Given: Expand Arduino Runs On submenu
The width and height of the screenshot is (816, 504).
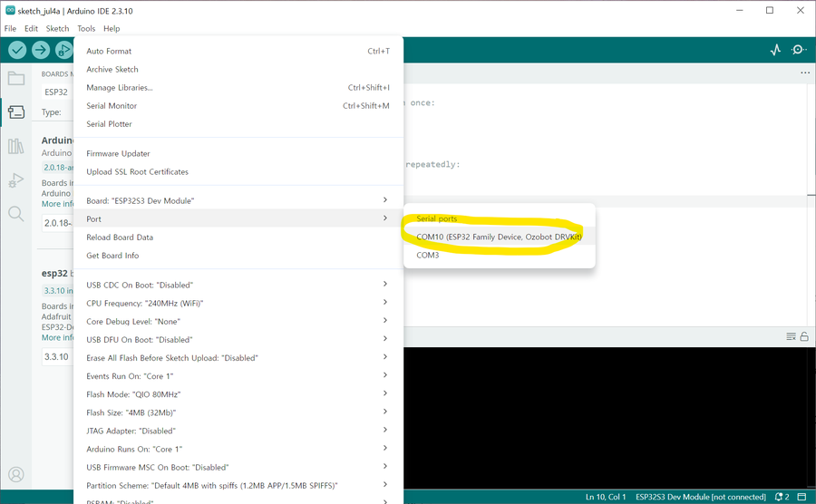Looking at the screenshot, I should [238, 449].
